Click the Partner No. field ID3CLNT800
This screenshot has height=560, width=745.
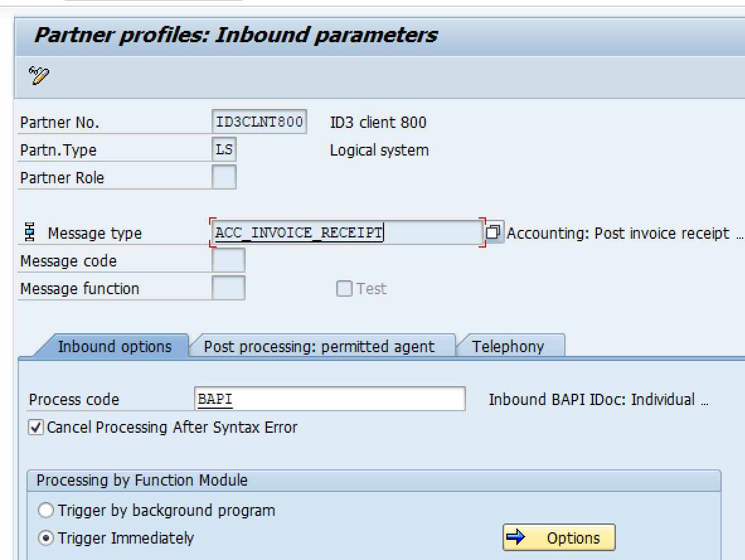click(259, 122)
